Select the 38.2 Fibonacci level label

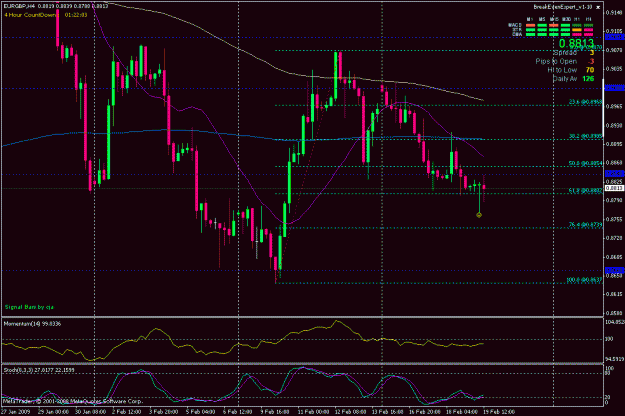click(585, 136)
